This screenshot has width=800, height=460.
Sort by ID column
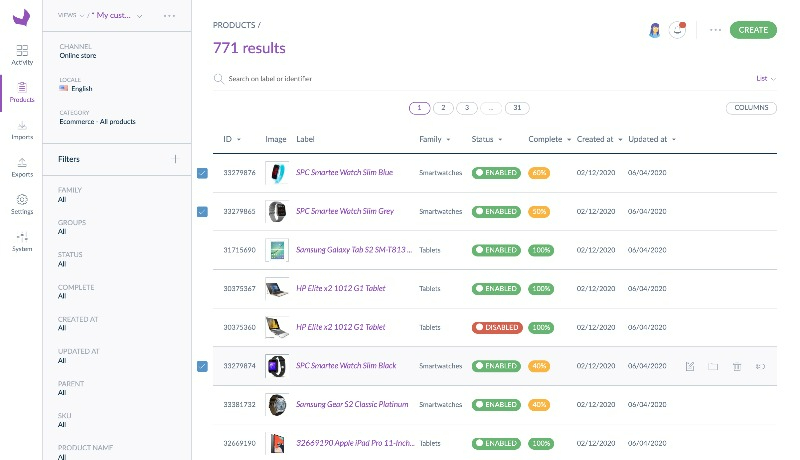232,139
